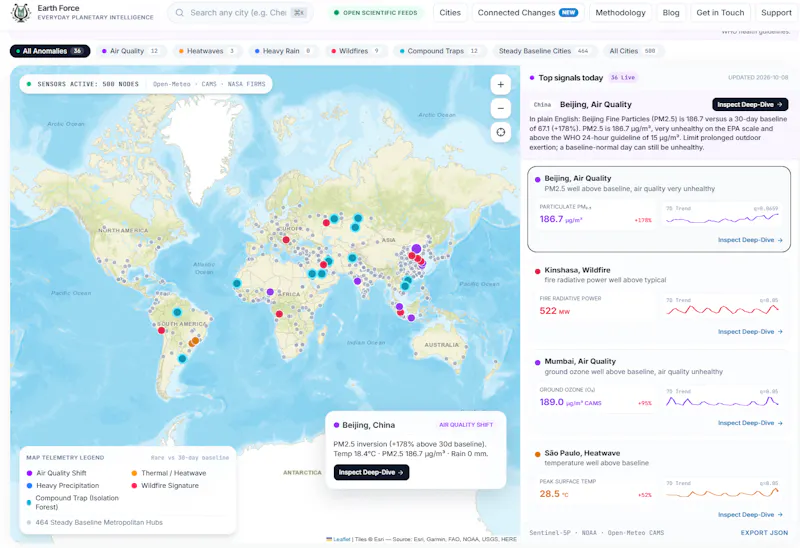Filter by Wildfires anomalies
This screenshot has height=548, width=800.
tap(356, 51)
